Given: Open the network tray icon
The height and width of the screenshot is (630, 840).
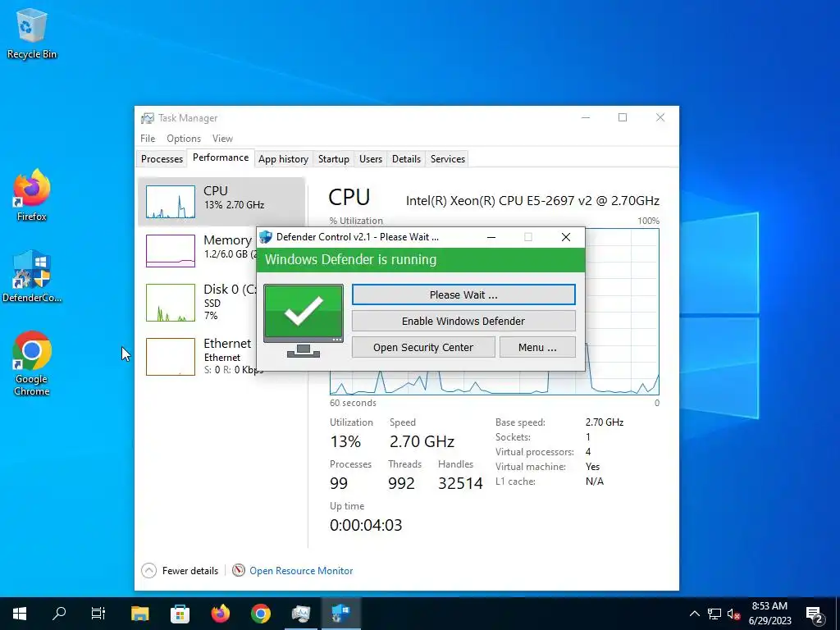Looking at the screenshot, I should tap(714, 614).
